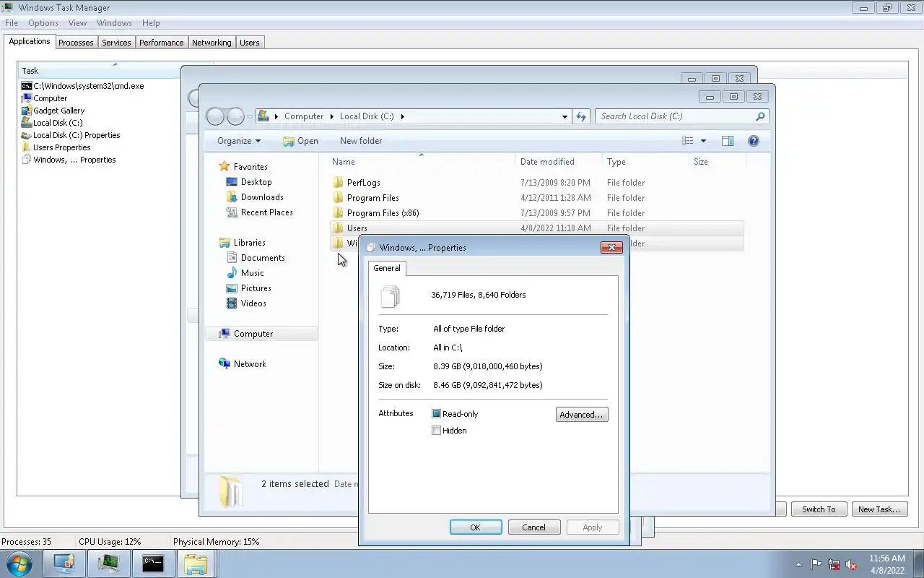Click the Music library icon
Image resolution: width=924 pixels, height=578 pixels.
232,273
